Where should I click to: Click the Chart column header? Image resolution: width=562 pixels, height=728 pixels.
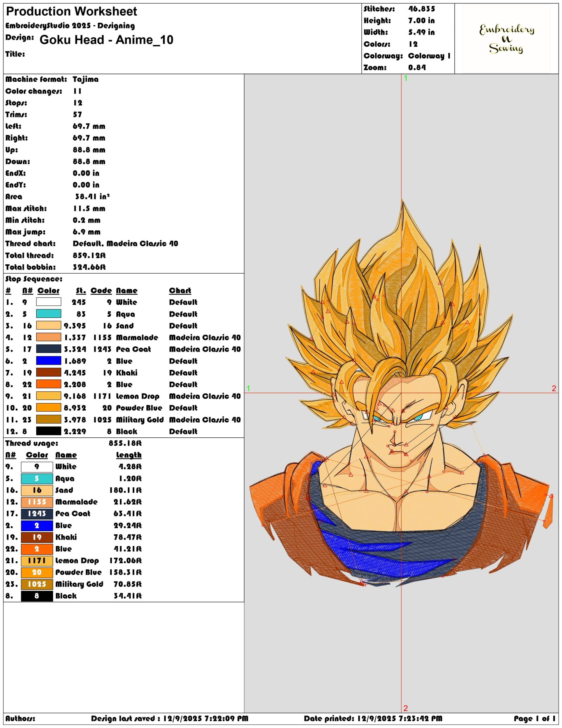180,291
